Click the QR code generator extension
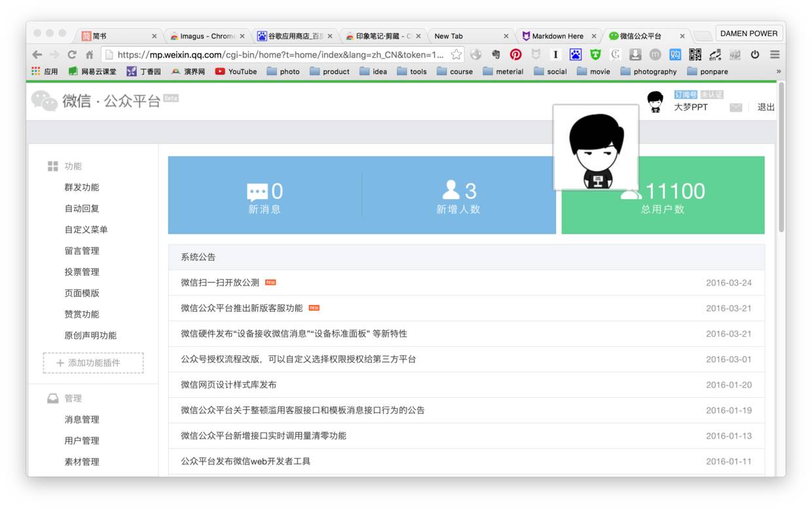812x508 pixels. click(695, 55)
